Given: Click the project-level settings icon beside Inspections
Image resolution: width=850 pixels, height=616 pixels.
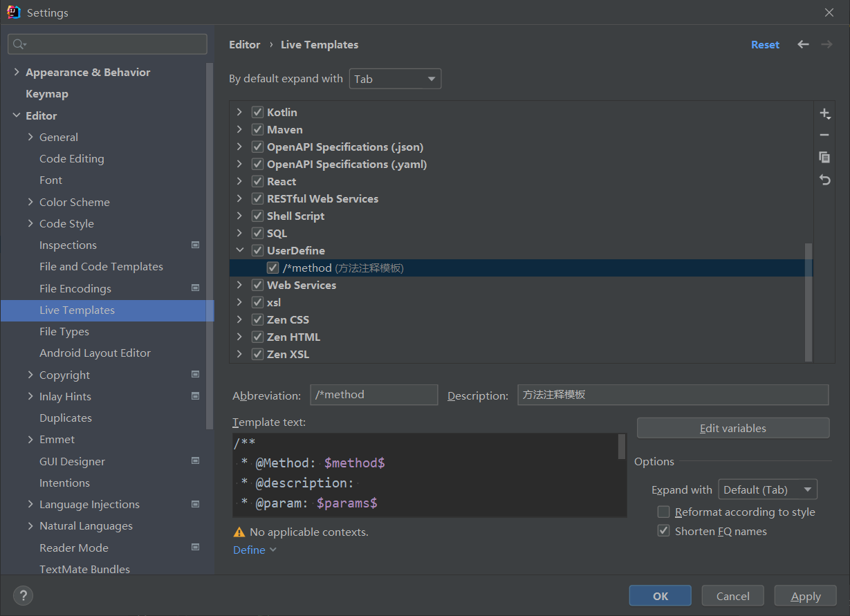Looking at the screenshot, I should pyautogui.click(x=195, y=245).
